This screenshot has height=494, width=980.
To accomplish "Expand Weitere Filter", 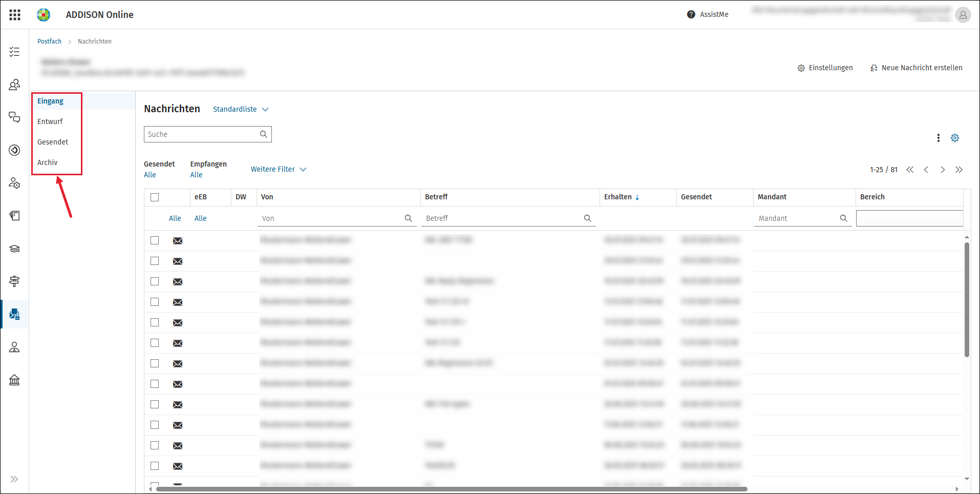I will tap(279, 169).
